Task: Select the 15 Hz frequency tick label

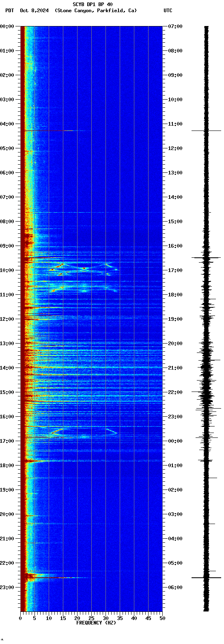Action: [63, 618]
